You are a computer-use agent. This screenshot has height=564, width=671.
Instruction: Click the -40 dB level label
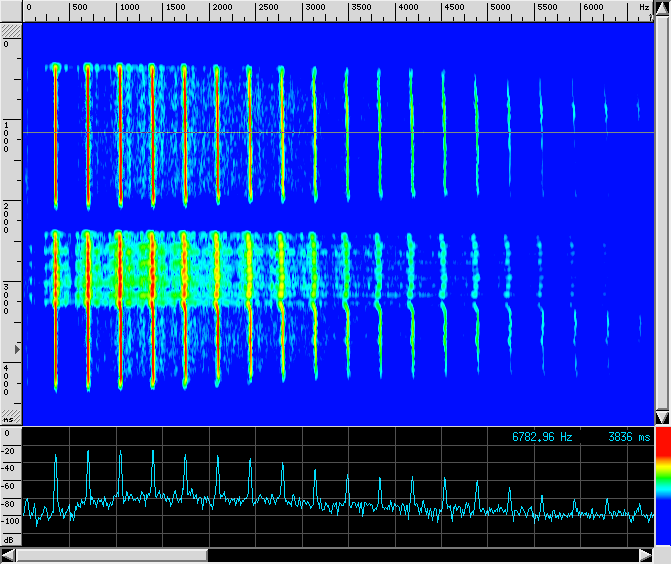click(x=10, y=468)
